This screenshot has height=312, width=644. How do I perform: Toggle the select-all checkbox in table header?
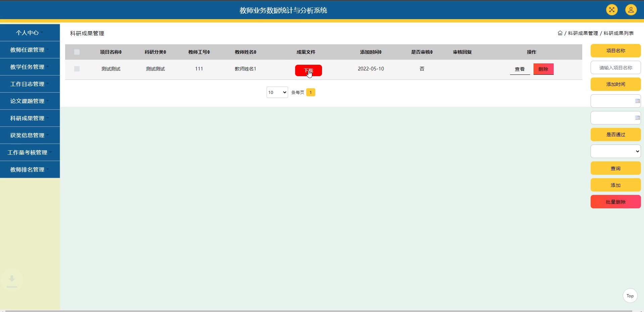click(x=77, y=52)
